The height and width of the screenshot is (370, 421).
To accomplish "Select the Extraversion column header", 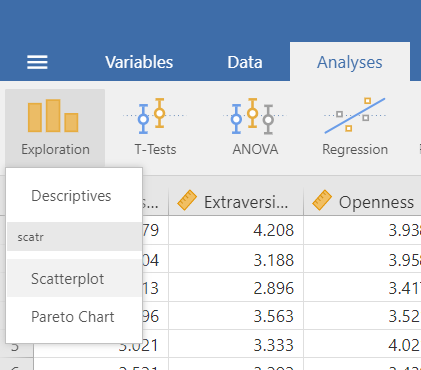I will [x=236, y=202].
